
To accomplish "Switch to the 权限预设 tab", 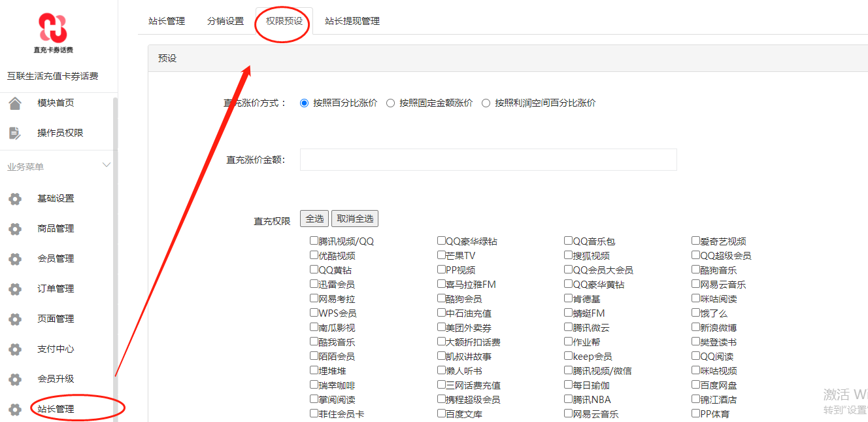I will 284,21.
